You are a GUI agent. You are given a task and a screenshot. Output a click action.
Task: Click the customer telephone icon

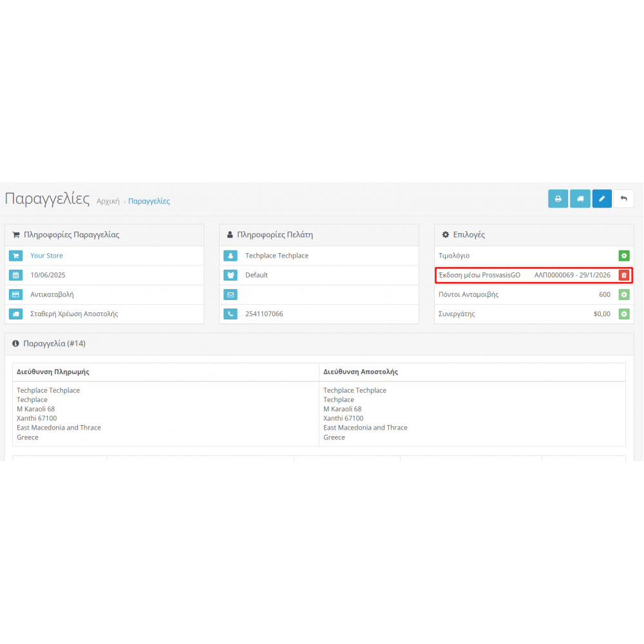(231, 314)
